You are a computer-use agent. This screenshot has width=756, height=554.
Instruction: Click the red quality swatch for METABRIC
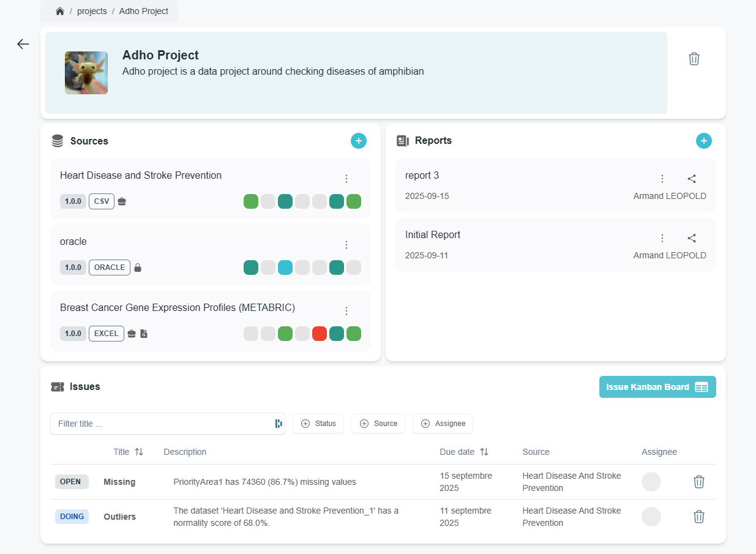319,334
